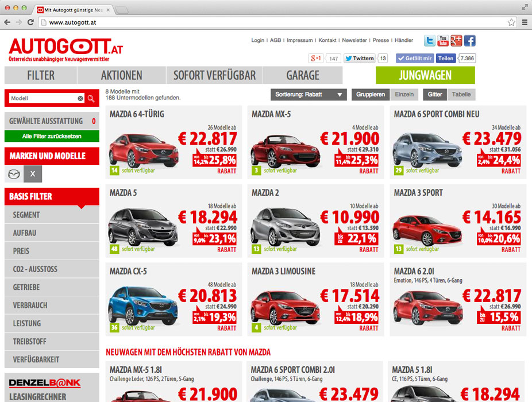Viewport: 532px width, 402px height.
Task: Click Alle Filter zurücksetzen button
Action: 52,137
